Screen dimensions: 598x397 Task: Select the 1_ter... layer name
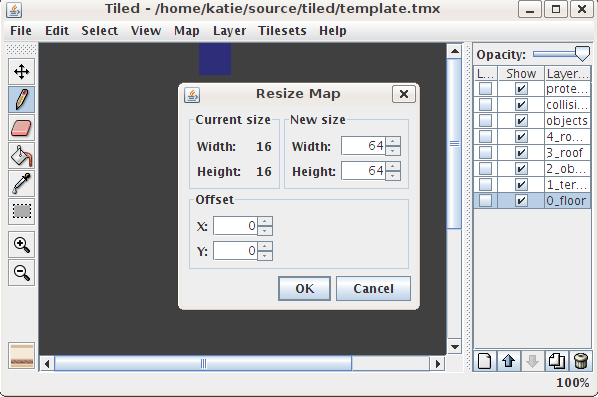tap(567, 185)
